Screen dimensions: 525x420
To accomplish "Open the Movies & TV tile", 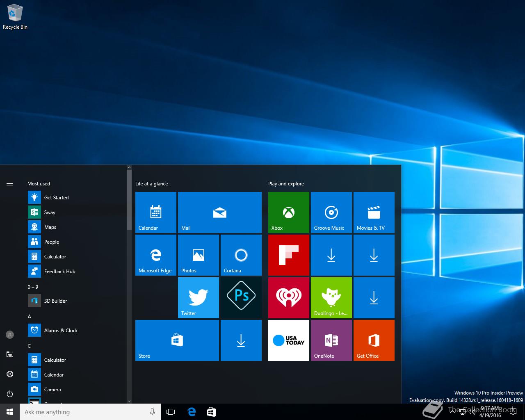I will tap(374, 212).
